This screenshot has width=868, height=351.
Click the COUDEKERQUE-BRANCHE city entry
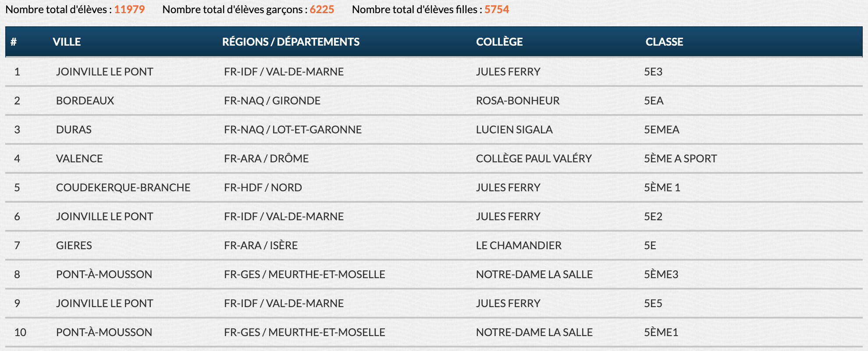tap(123, 187)
